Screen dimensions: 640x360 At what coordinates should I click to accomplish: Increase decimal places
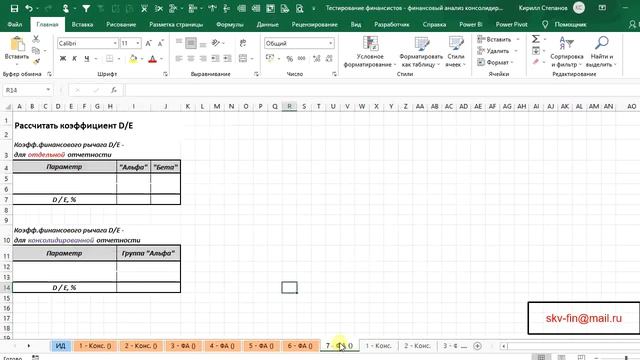coord(316,59)
